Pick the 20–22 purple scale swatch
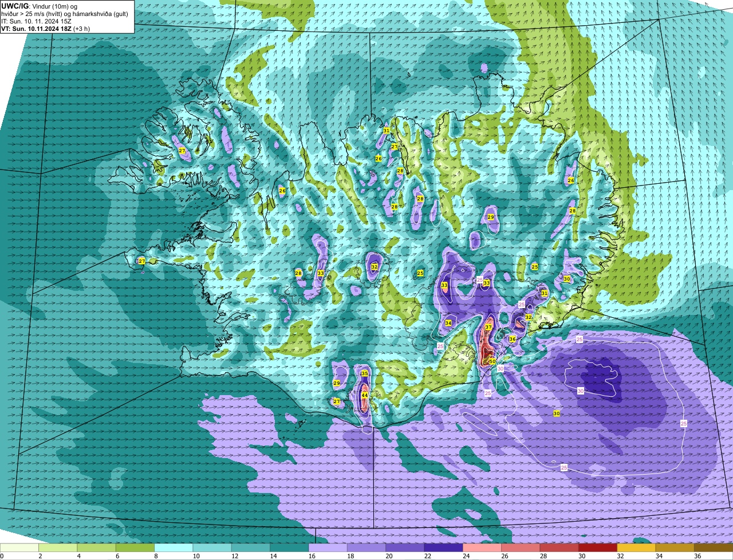The width and height of the screenshot is (733, 560). pyautogui.click(x=405, y=548)
